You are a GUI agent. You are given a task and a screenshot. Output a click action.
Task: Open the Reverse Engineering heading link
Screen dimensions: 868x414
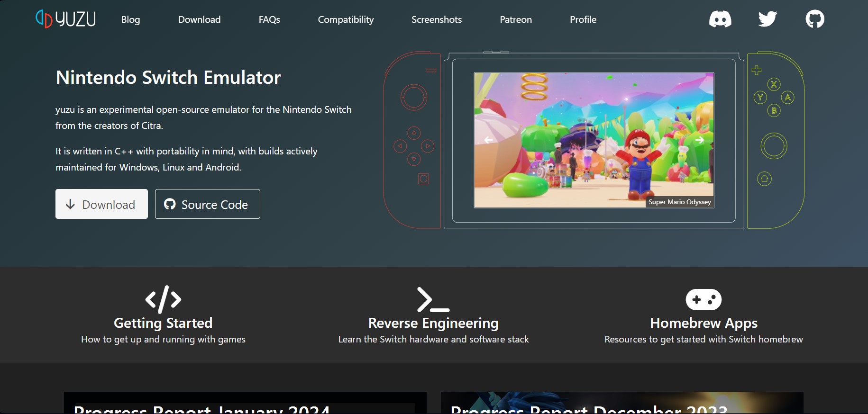click(433, 323)
